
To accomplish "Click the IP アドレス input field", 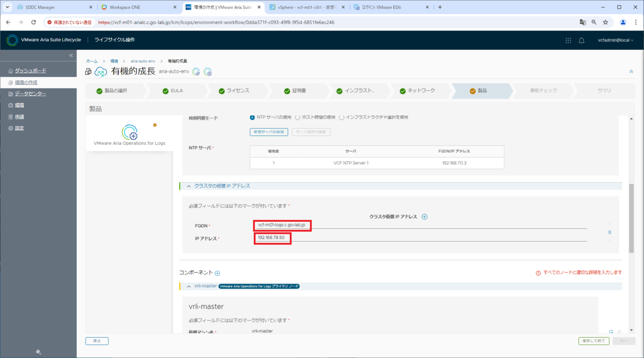I will (x=420, y=237).
